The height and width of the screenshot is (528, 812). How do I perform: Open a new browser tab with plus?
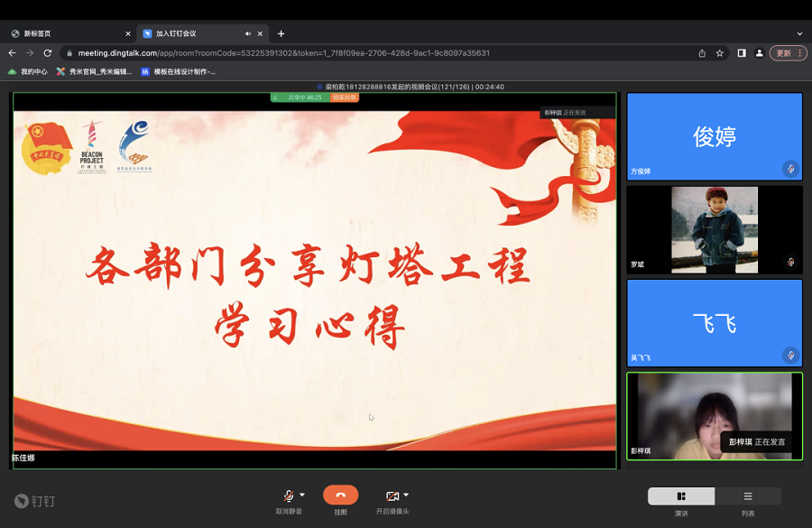tap(281, 33)
